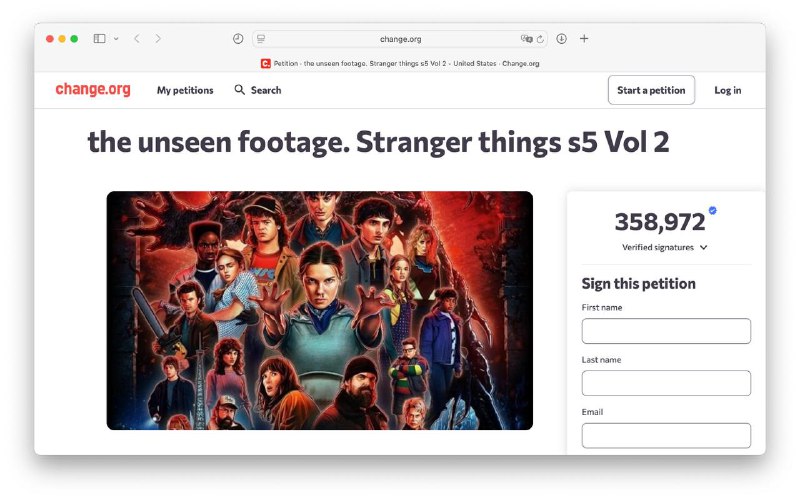
Task: Click the forward navigation arrow
Action: 158,39
